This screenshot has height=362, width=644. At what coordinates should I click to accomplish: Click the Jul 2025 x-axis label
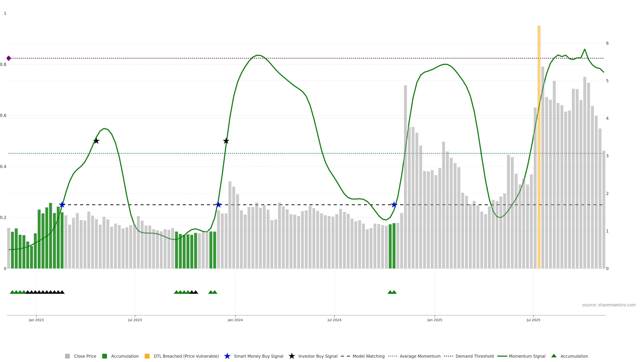click(533, 320)
